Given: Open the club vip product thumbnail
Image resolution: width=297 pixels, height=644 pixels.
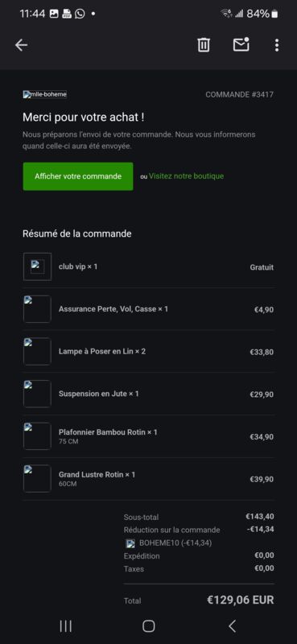Looking at the screenshot, I should tap(37, 266).
